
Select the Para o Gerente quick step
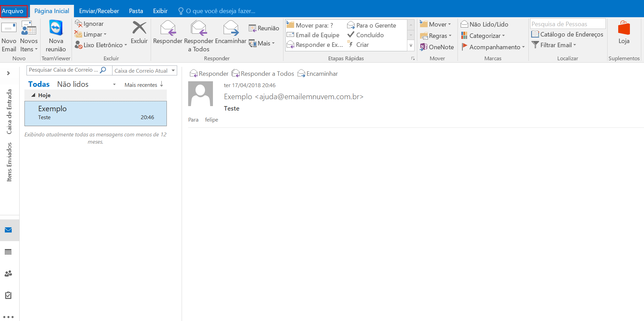pos(372,25)
